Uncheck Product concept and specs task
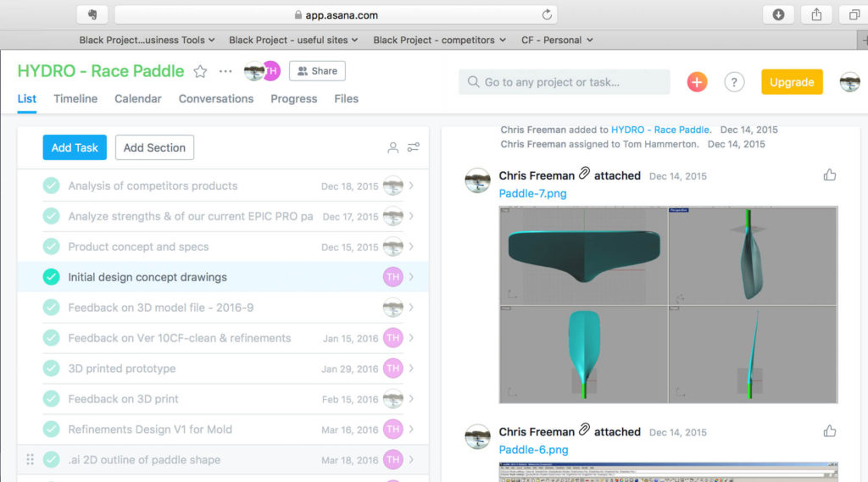The image size is (868, 482). click(x=51, y=247)
